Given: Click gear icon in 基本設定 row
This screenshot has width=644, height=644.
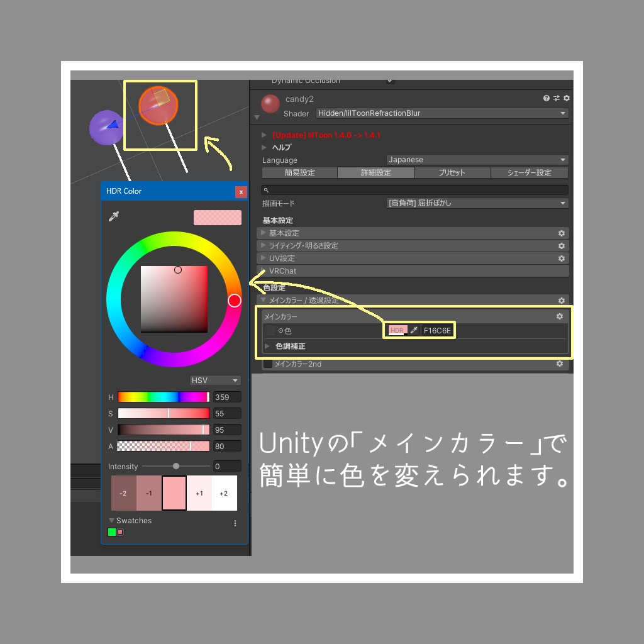Looking at the screenshot, I should click(x=562, y=233).
